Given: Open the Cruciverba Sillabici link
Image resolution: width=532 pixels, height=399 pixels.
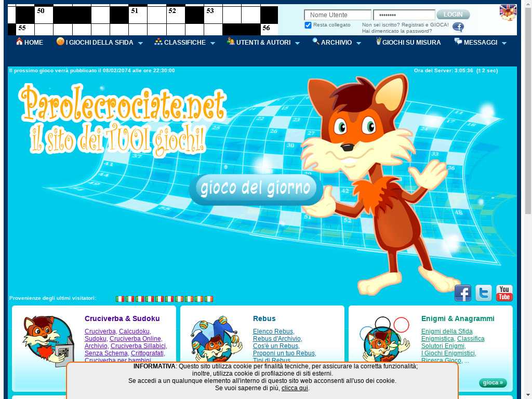Looking at the screenshot, I should tap(138, 345).
